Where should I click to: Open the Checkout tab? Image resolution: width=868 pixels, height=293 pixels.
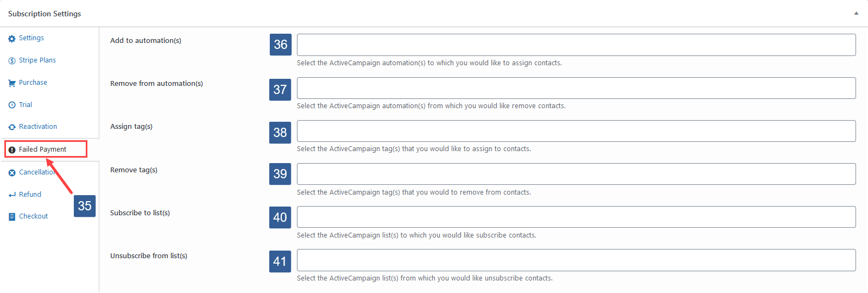pos(33,216)
